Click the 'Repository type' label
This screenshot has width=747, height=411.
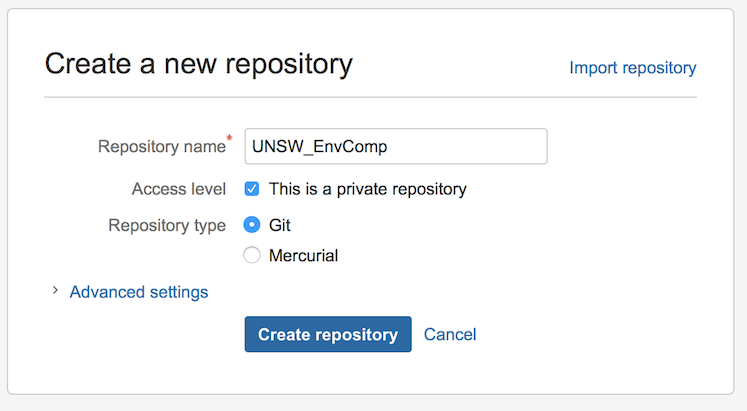point(167,225)
